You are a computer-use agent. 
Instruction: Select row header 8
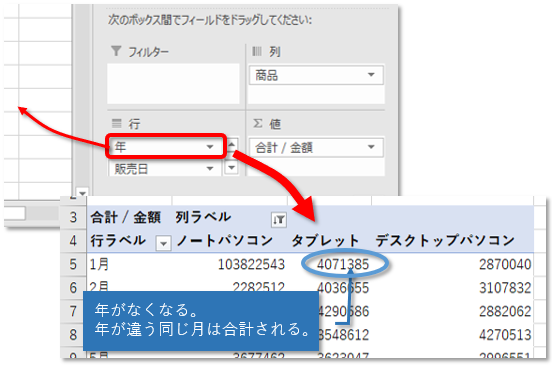(73, 335)
